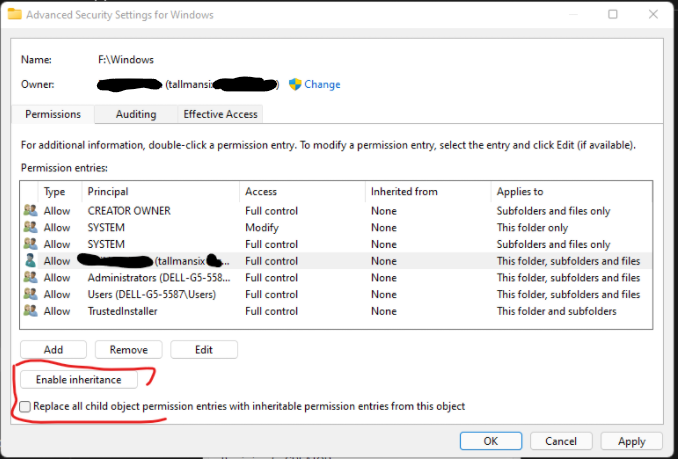The width and height of the screenshot is (684, 463).
Task: Switch to the Auditing tab
Action: click(135, 115)
